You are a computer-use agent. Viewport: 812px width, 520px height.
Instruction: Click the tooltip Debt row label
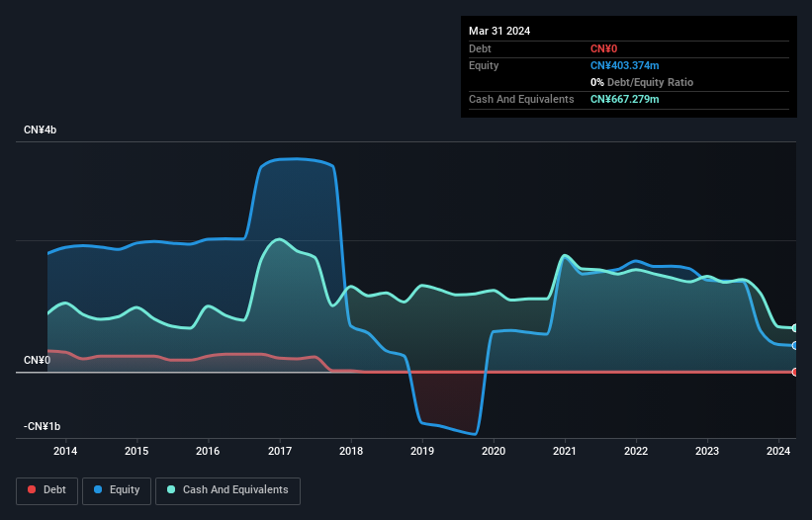click(480, 48)
